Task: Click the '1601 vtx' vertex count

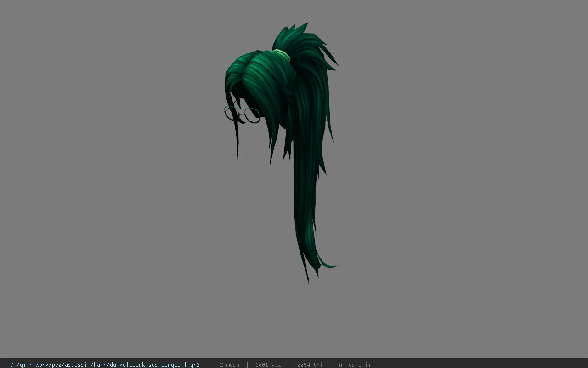Action: (x=268, y=365)
